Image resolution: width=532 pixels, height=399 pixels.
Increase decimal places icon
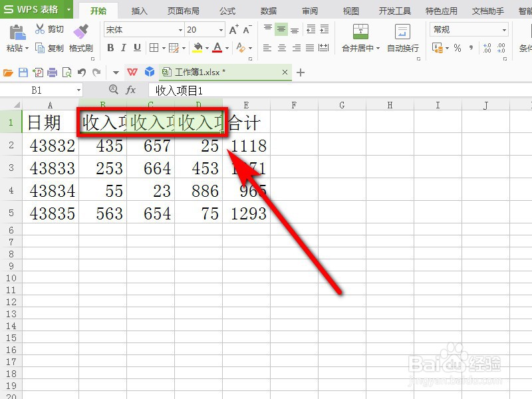coord(487,48)
